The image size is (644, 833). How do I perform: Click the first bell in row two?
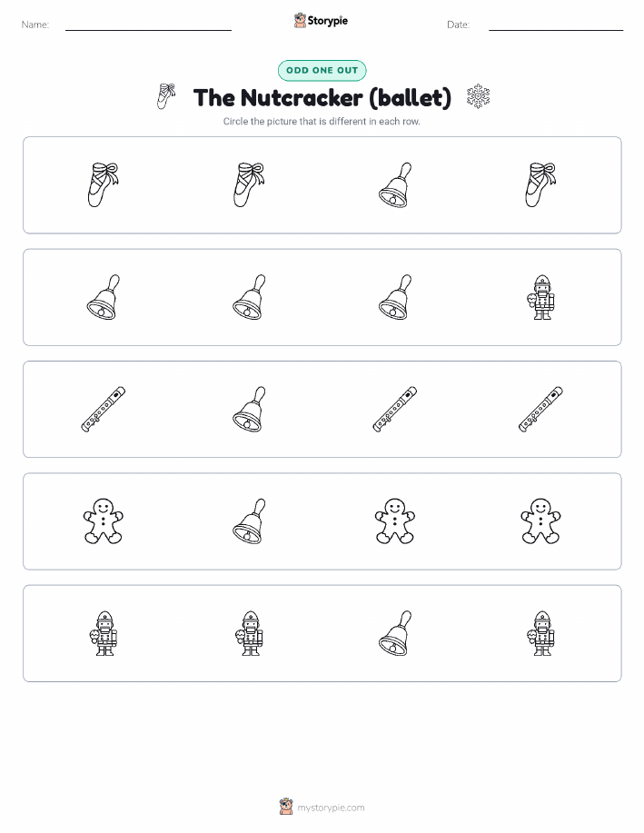pos(103,297)
